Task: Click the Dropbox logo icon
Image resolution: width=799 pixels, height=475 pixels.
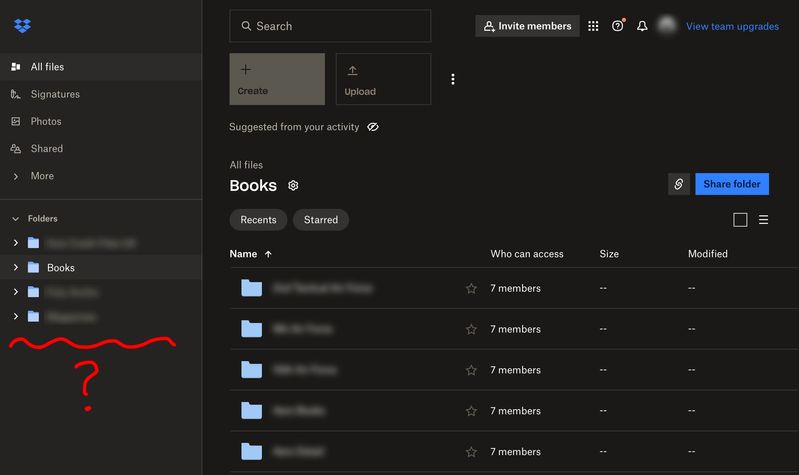Action: [x=22, y=26]
